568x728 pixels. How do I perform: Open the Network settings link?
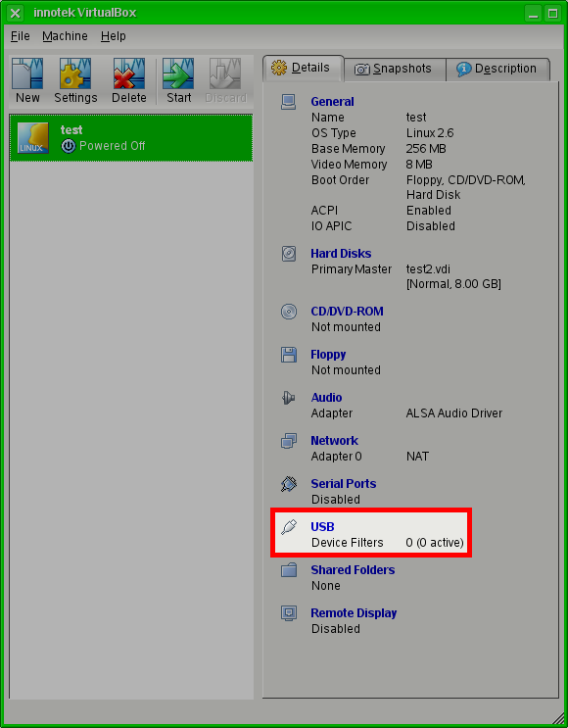tap(335, 441)
